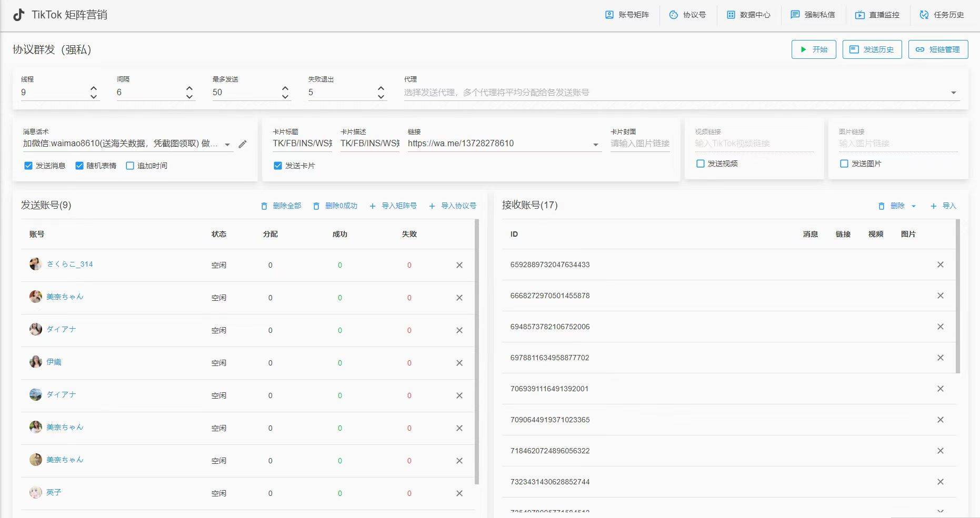Click the 伊織 account avatar

36,362
